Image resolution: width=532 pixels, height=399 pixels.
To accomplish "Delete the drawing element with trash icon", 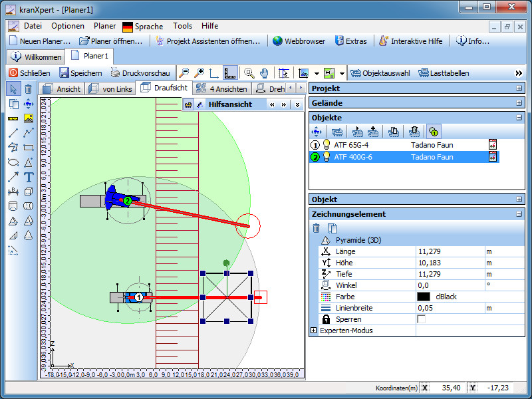I will tap(317, 228).
